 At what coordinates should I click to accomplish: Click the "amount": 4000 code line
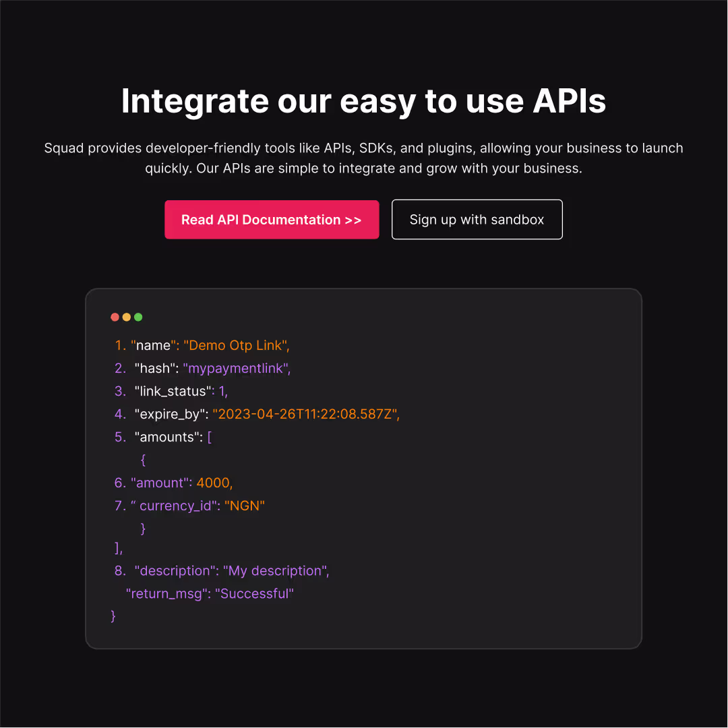[173, 483]
